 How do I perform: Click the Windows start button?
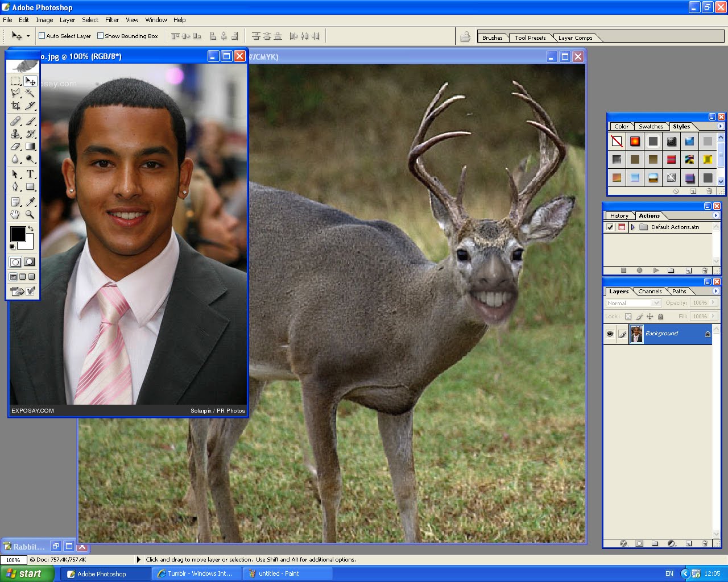[27, 573]
